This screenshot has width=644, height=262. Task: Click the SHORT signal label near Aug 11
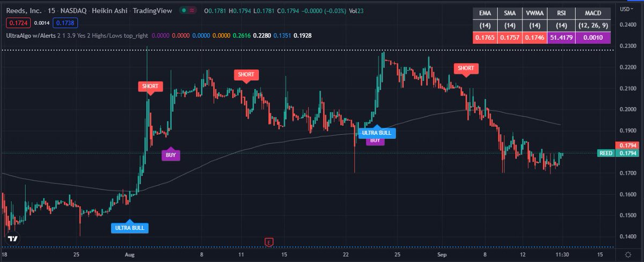coord(247,75)
